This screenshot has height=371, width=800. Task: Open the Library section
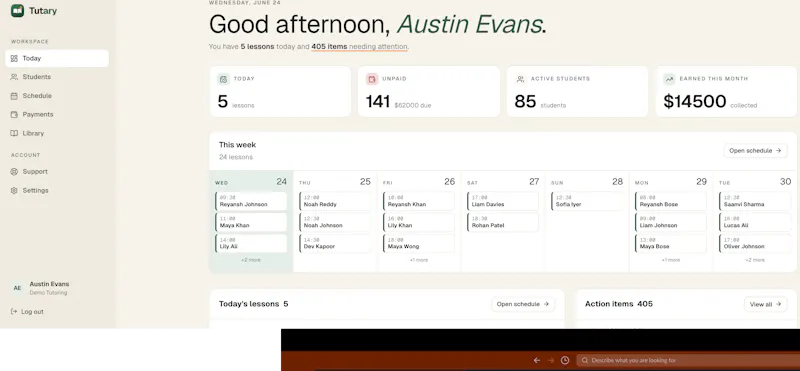click(57, 133)
